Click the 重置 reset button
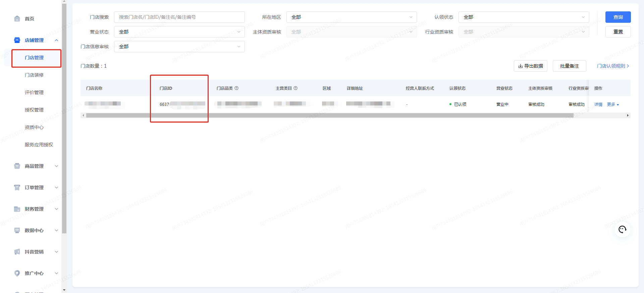The width and height of the screenshot is (644, 293). coord(618,32)
